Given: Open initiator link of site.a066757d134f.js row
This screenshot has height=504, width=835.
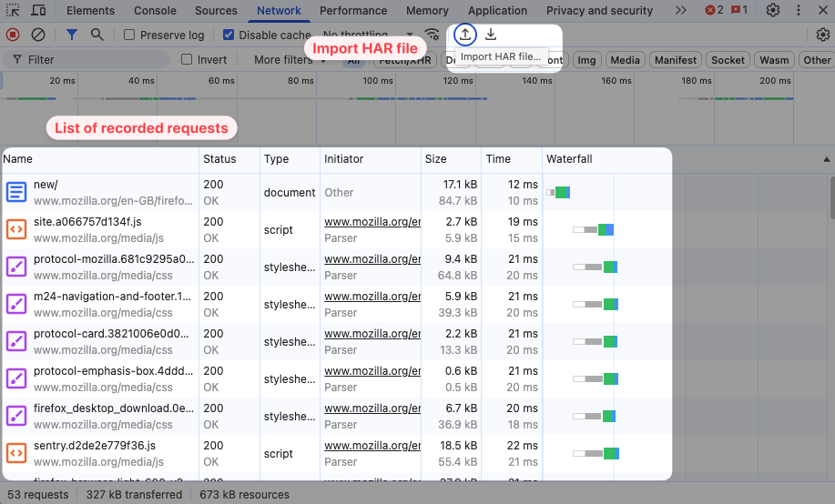Looking at the screenshot, I should [x=372, y=221].
